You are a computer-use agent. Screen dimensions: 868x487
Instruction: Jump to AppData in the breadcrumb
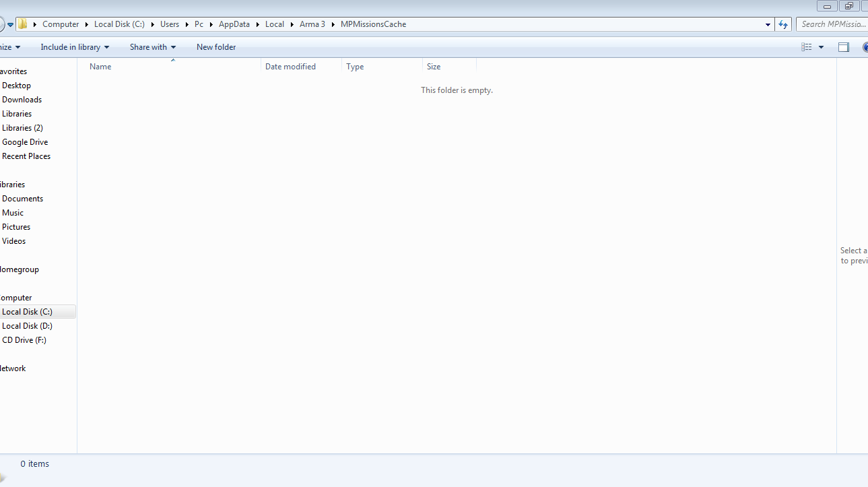pyautogui.click(x=234, y=24)
